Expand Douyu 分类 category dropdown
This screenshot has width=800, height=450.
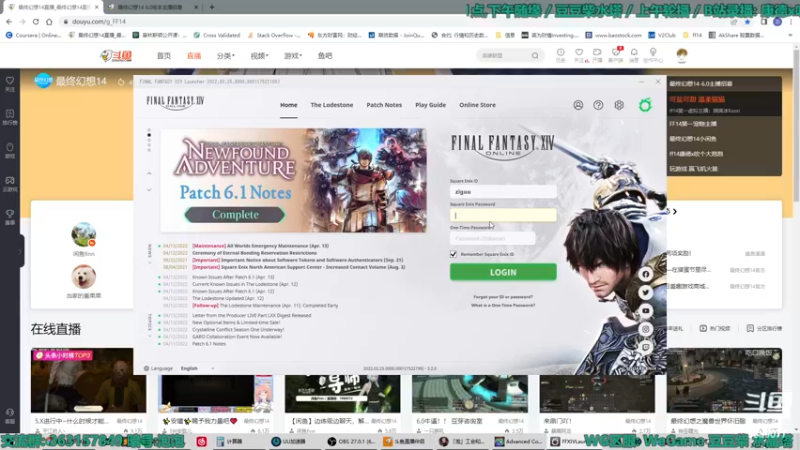pos(226,56)
